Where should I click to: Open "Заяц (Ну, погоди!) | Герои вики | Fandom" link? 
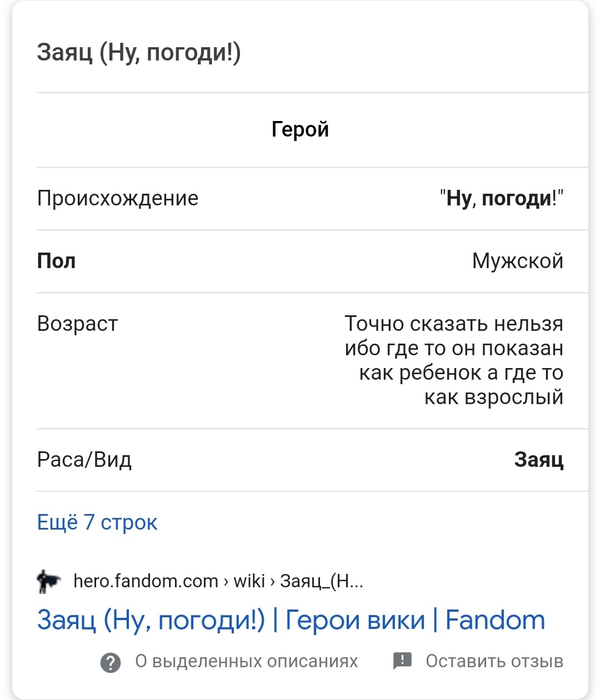pyautogui.click(x=291, y=620)
